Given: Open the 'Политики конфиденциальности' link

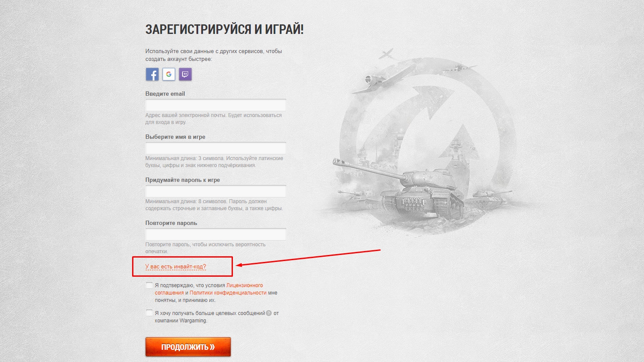Looking at the screenshot, I should (228, 293).
